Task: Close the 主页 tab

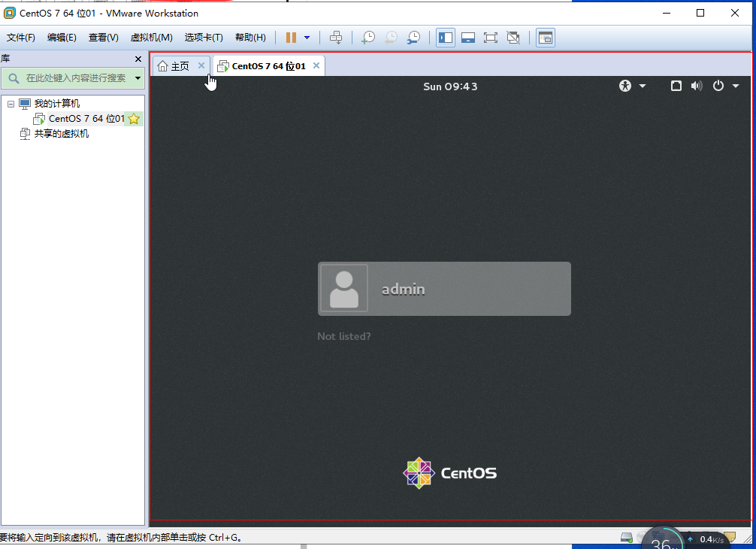Action: (x=201, y=65)
